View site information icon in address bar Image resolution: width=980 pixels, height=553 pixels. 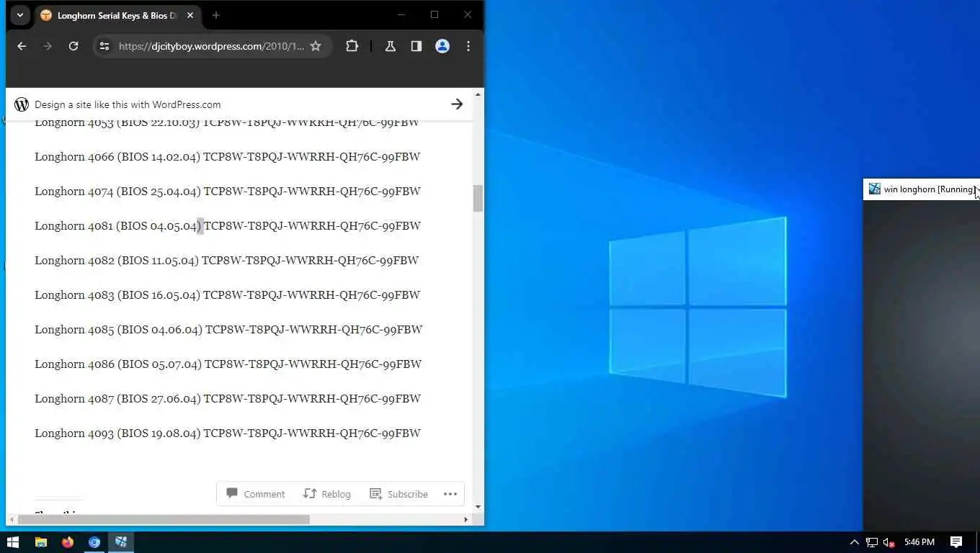tap(104, 46)
